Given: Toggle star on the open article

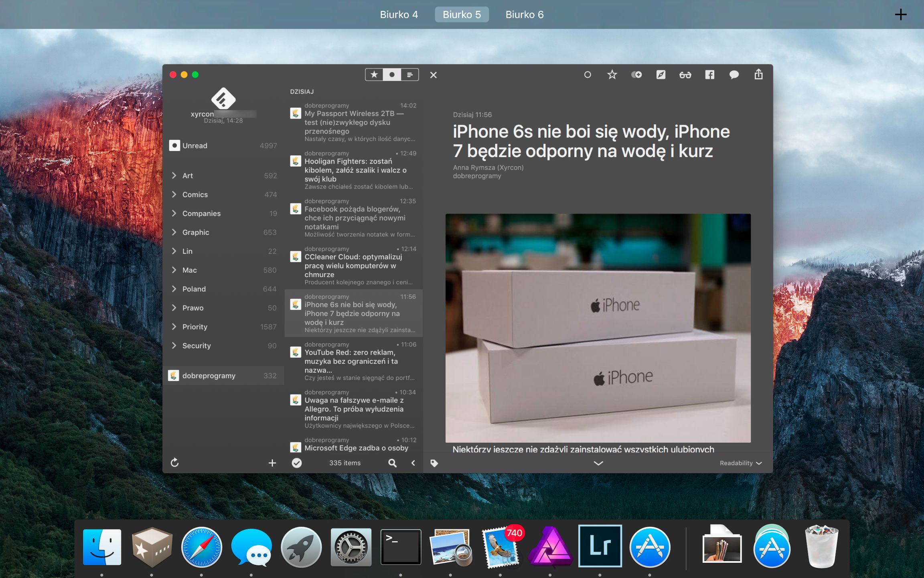Looking at the screenshot, I should [x=612, y=75].
